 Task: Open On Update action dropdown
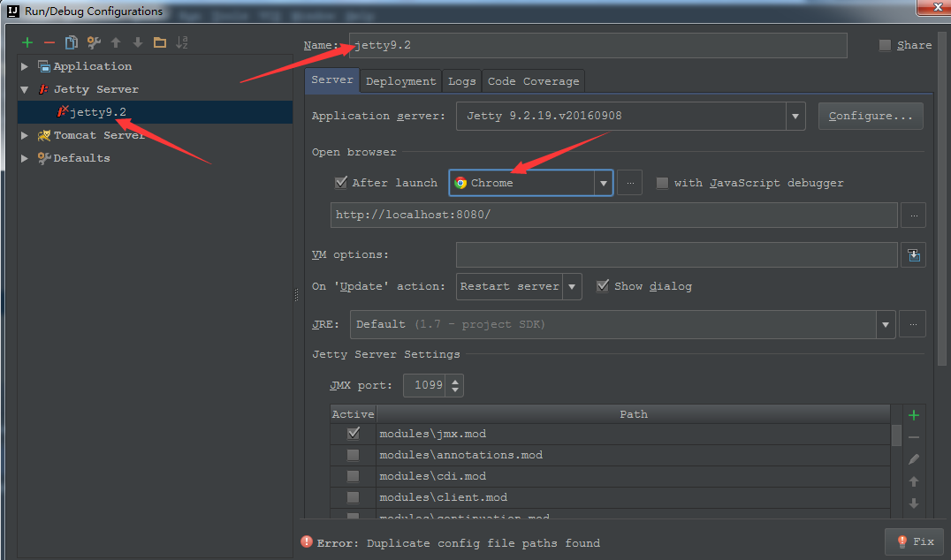click(571, 287)
